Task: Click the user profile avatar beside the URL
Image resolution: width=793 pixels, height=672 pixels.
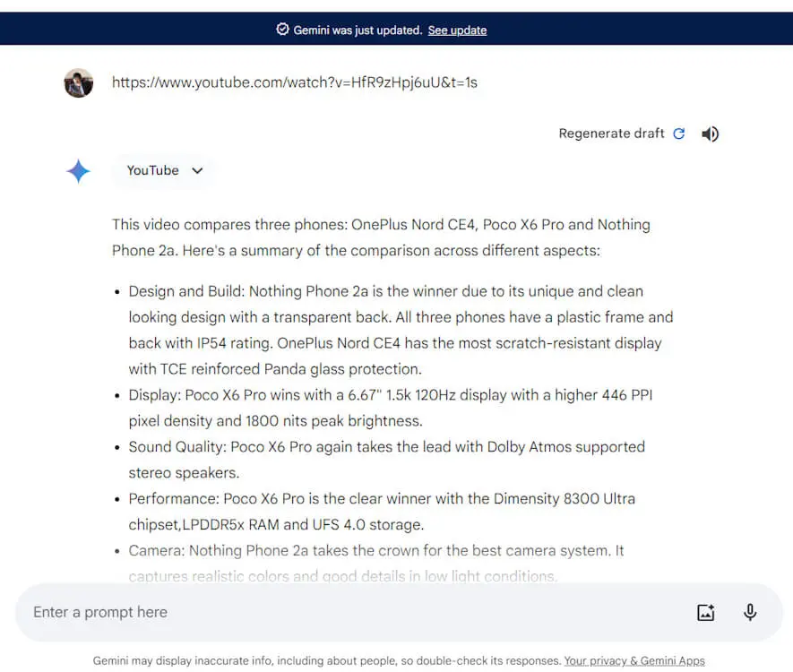Action: (78, 82)
